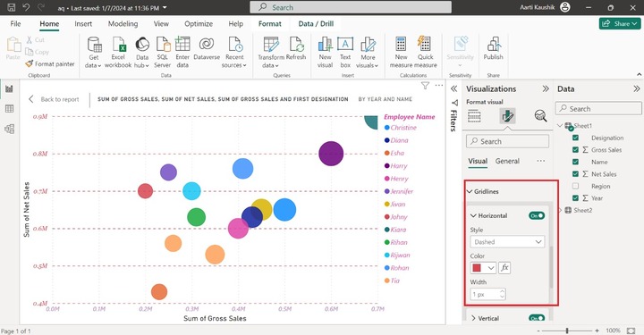The width and height of the screenshot is (644, 335).
Task: Click the Share button
Action: click(x=620, y=24)
